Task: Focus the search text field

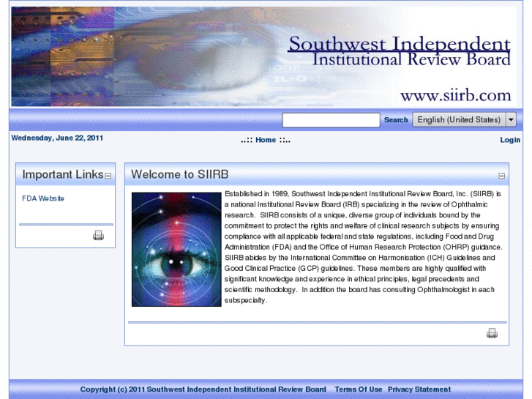Action: click(331, 120)
